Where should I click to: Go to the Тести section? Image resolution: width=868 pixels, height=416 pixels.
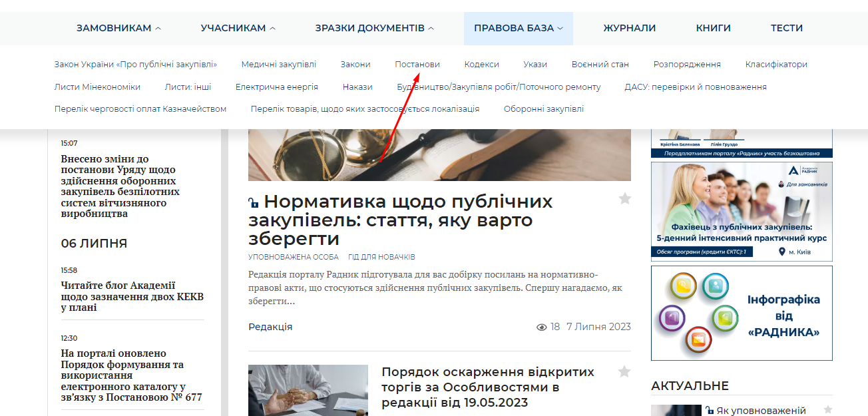point(786,28)
